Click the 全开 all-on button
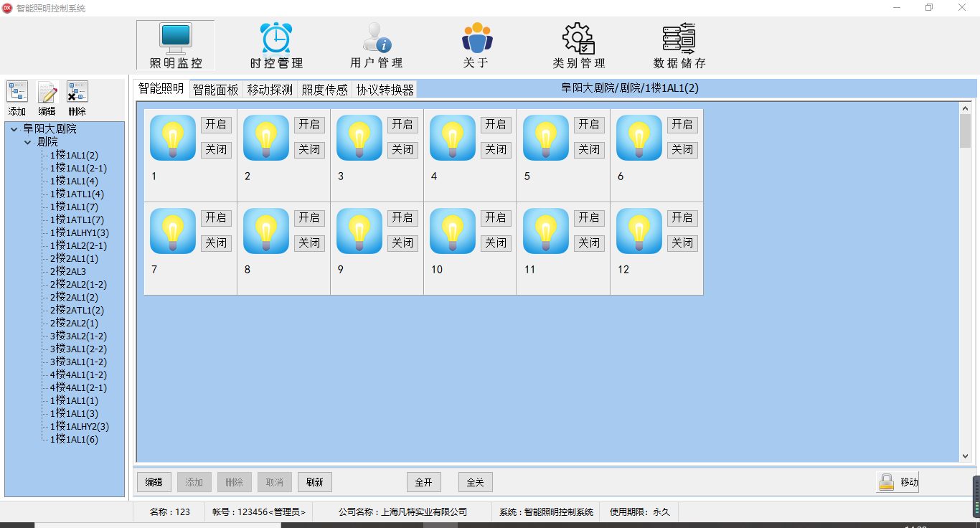 pyautogui.click(x=424, y=482)
